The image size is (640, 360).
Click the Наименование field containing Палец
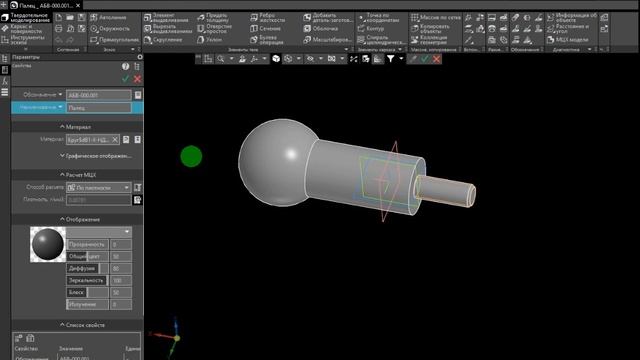click(x=98, y=108)
